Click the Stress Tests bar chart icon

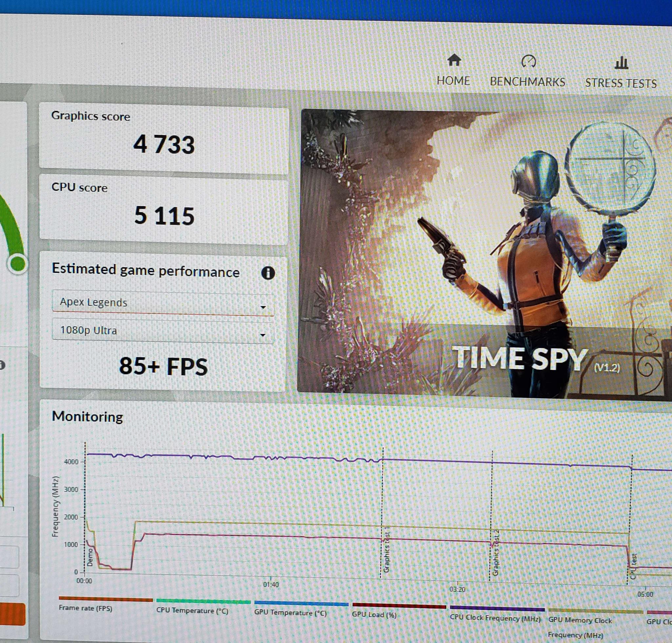621,62
